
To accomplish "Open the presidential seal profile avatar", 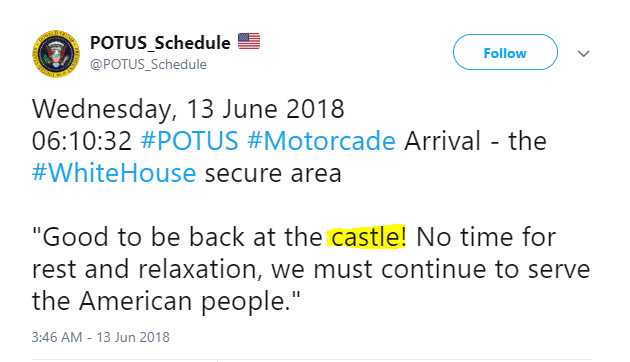I will pyautogui.click(x=56, y=53).
